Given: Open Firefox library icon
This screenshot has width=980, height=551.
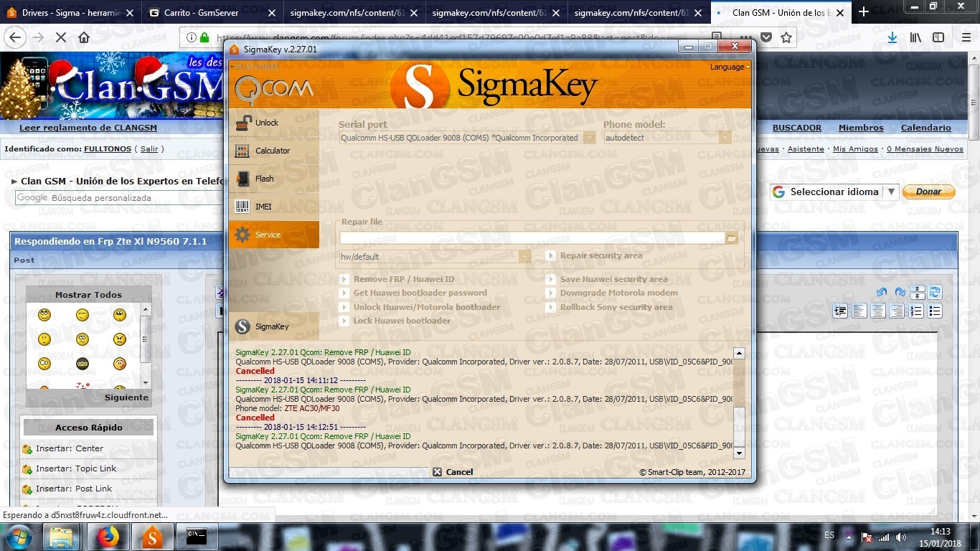Looking at the screenshot, I should 915,37.
